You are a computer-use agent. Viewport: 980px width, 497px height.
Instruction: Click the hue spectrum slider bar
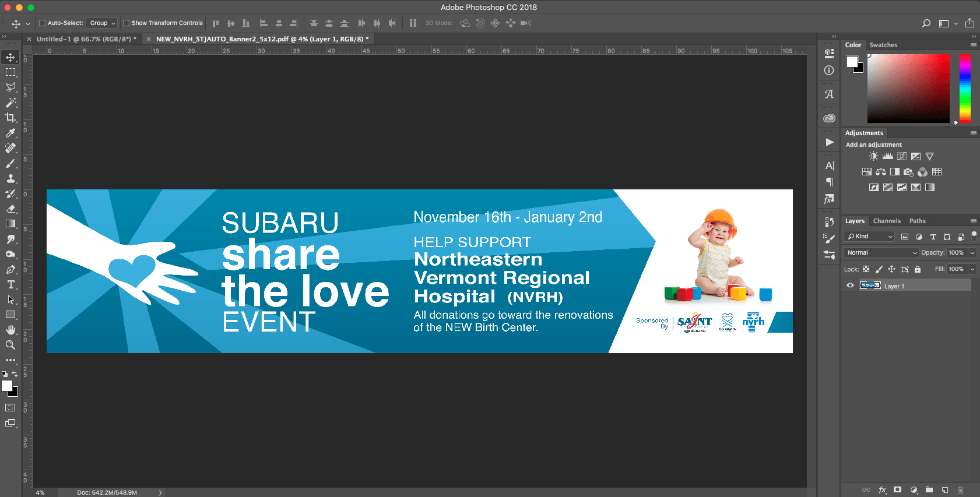coord(965,89)
